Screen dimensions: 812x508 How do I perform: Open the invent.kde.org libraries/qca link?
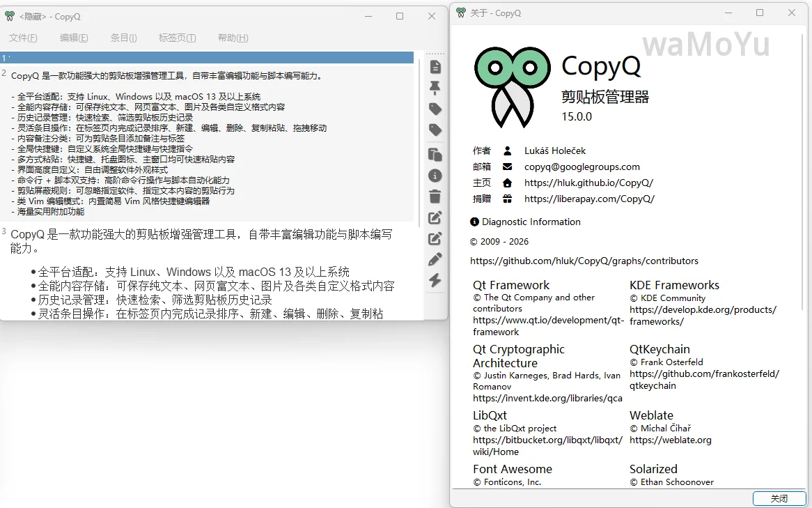click(x=547, y=398)
